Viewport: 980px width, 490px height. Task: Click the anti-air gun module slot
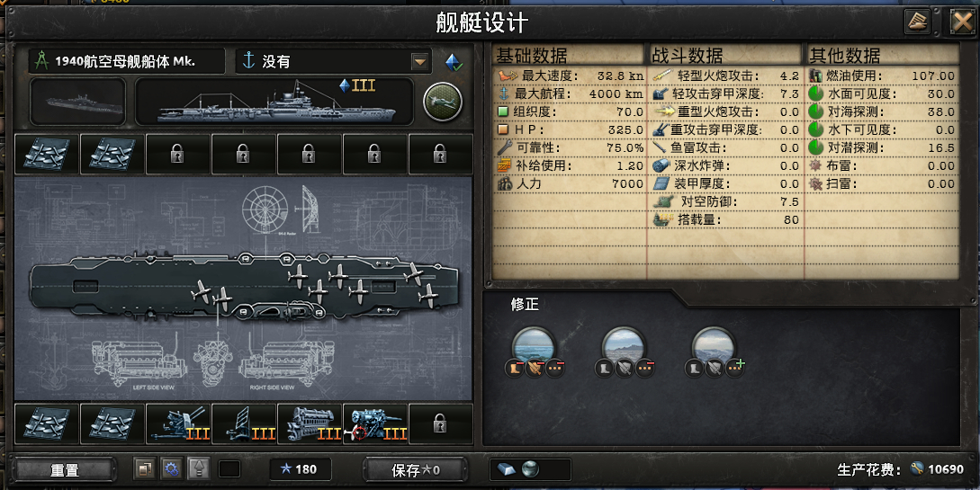178,424
